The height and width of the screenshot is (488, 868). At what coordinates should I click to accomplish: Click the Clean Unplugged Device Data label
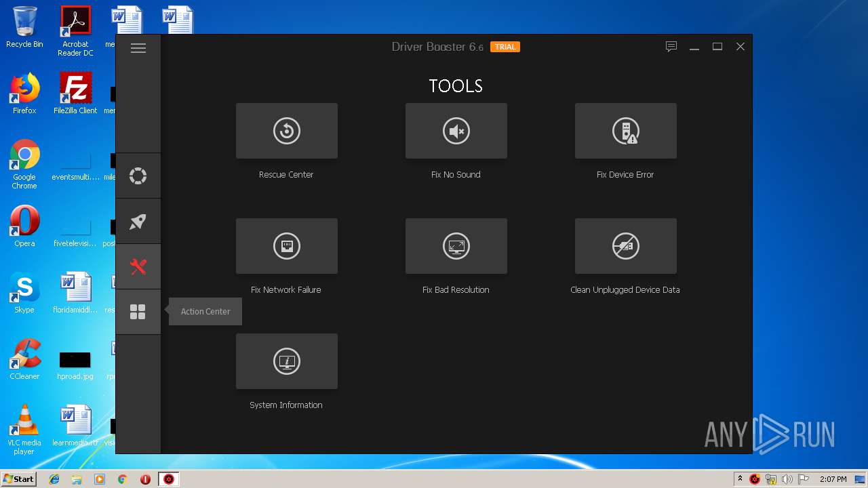(x=625, y=290)
